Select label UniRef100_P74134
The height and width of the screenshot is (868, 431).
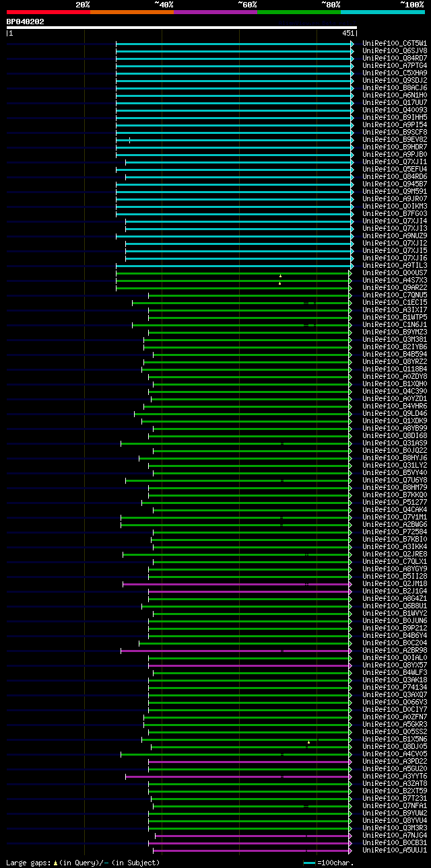click(x=395, y=687)
